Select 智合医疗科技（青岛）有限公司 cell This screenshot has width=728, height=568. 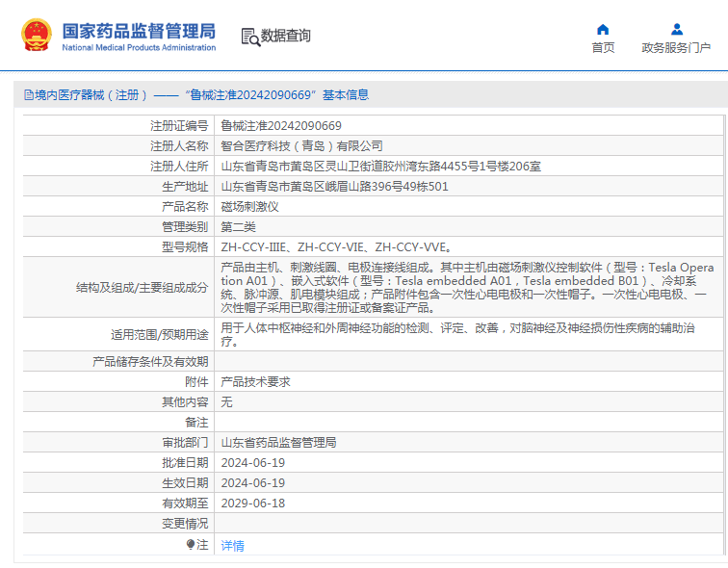click(x=301, y=146)
